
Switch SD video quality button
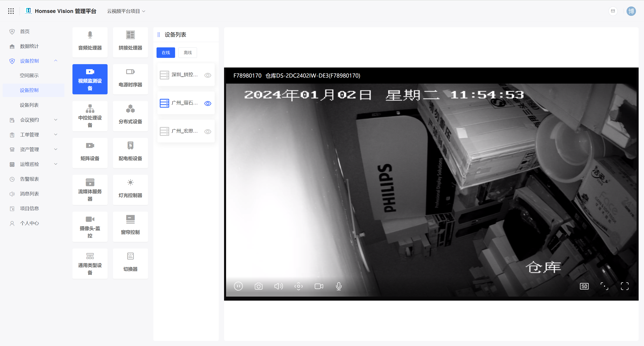pyautogui.click(x=584, y=286)
